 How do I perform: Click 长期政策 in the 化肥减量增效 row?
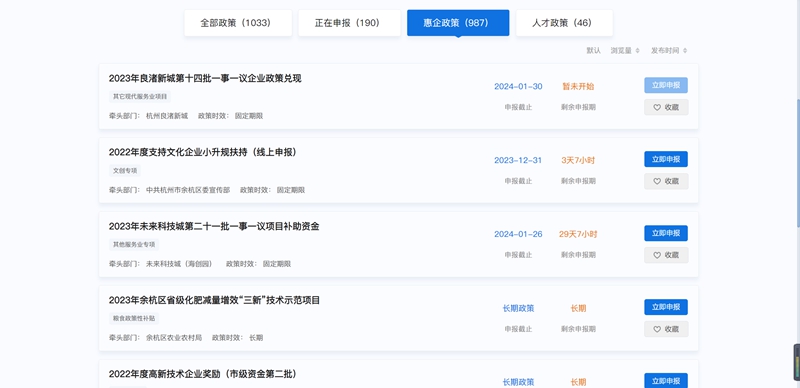point(518,308)
